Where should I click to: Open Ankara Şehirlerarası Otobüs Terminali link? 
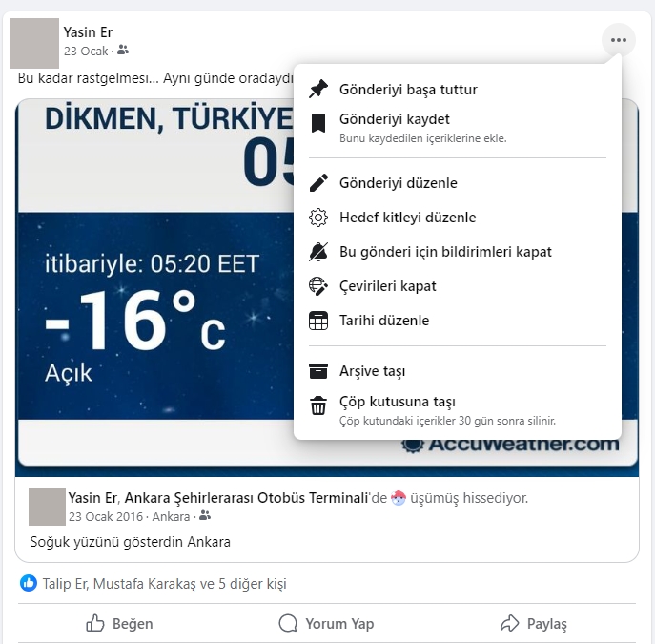click(x=246, y=498)
